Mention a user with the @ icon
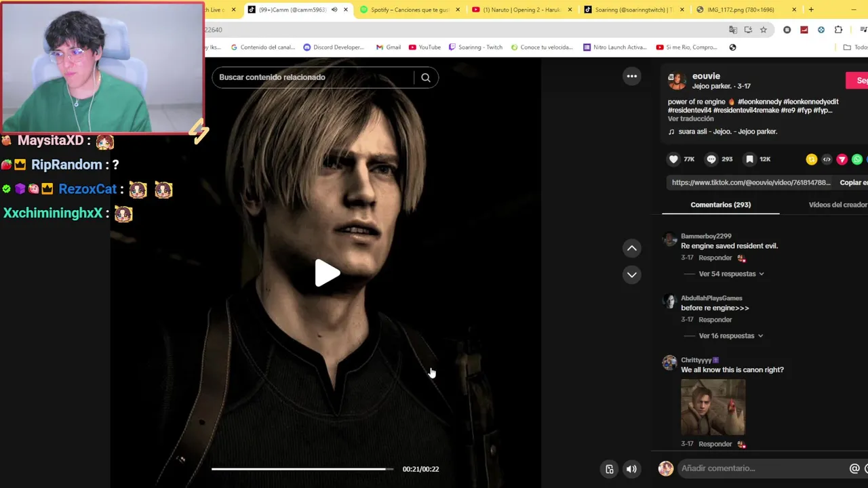868x488 pixels. (x=854, y=468)
